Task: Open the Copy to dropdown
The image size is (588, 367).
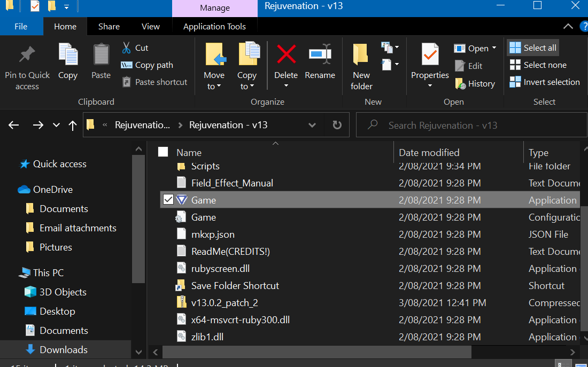Action: click(x=247, y=85)
